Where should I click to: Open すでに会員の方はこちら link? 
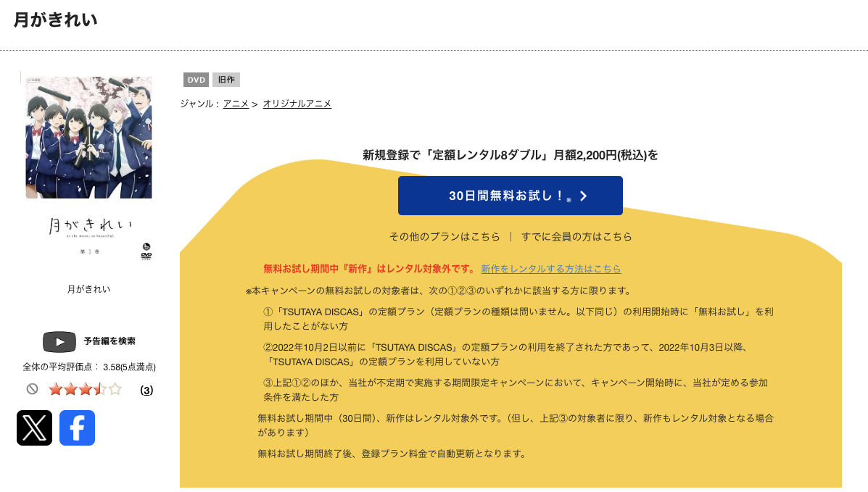pyautogui.click(x=576, y=236)
